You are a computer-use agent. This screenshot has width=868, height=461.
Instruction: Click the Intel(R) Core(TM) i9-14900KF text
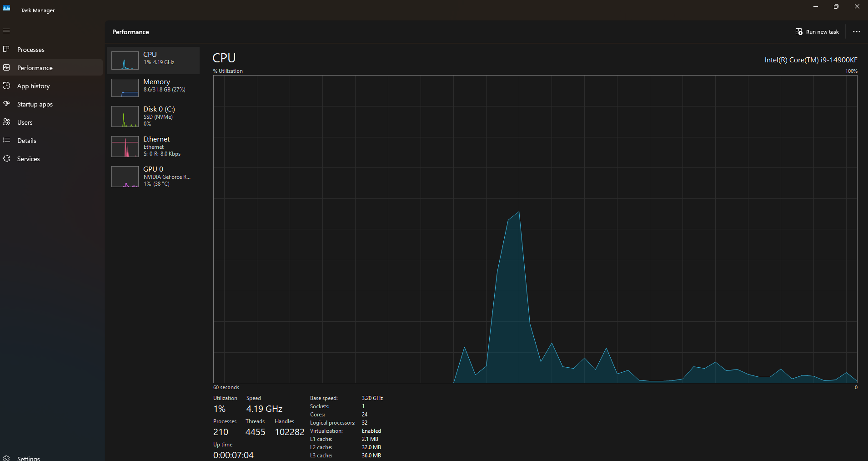tap(811, 60)
